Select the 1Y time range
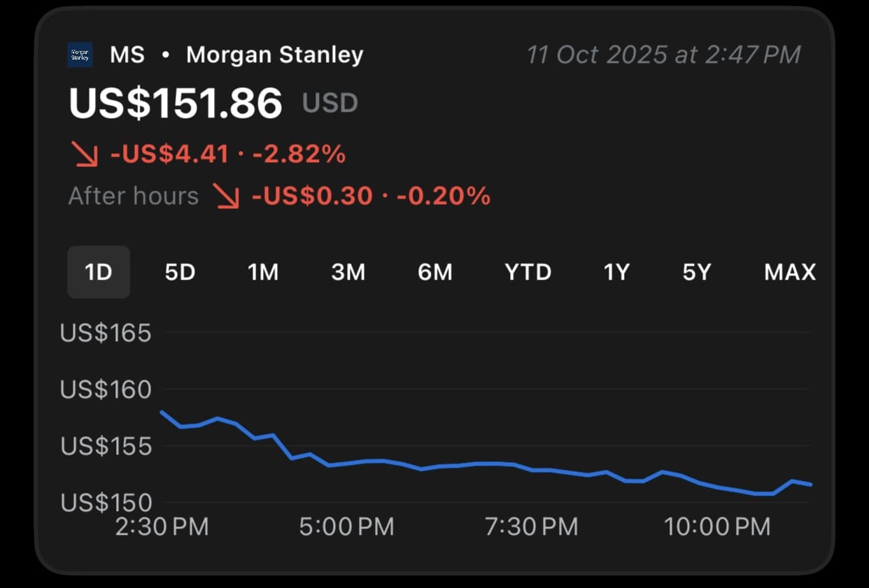 click(616, 272)
